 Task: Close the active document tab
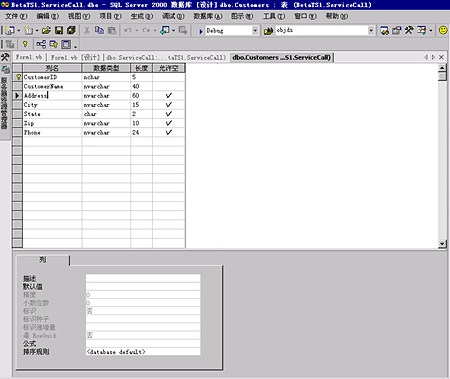click(441, 57)
